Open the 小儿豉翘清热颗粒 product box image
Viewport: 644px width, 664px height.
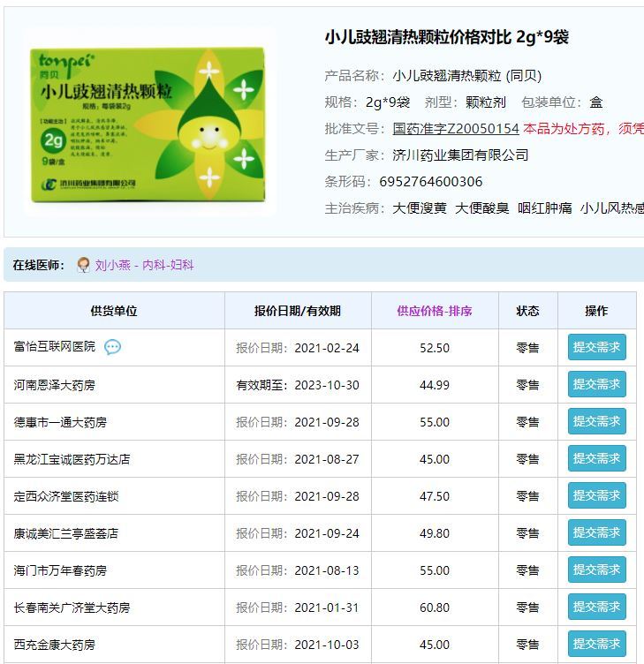pos(148,124)
